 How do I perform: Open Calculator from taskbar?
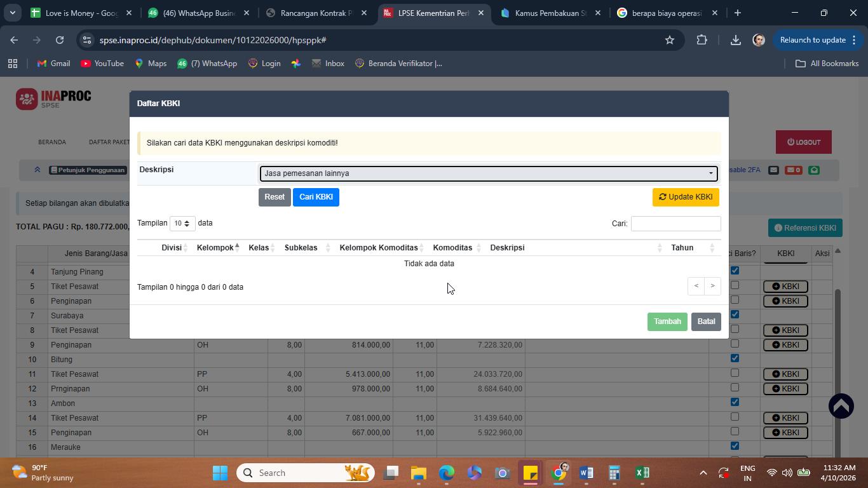[614, 473]
